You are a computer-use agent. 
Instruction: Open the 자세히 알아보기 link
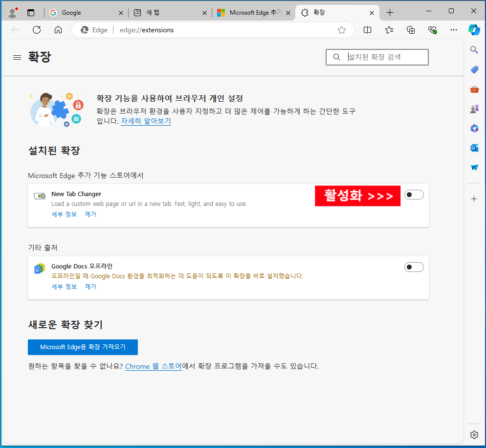(146, 121)
